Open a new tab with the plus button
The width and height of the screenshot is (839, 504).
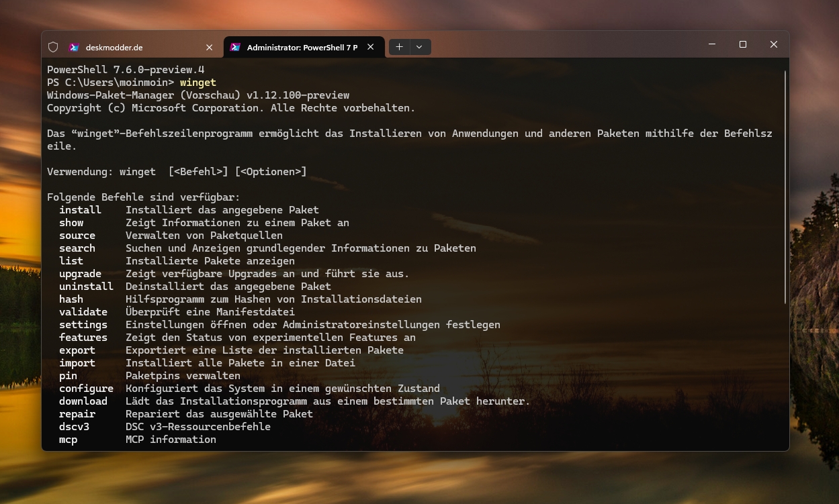(399, 47)
